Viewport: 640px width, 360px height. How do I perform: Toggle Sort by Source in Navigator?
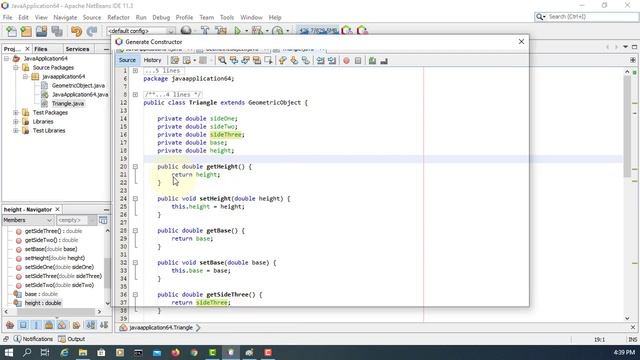pyautogui.click(x=104, y=325)
